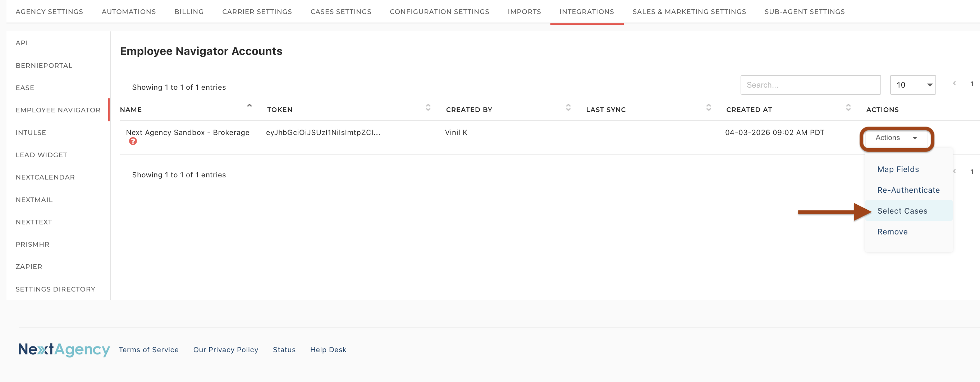
Task: Visit the Help Desk footer link
Action: coord(328,350)
